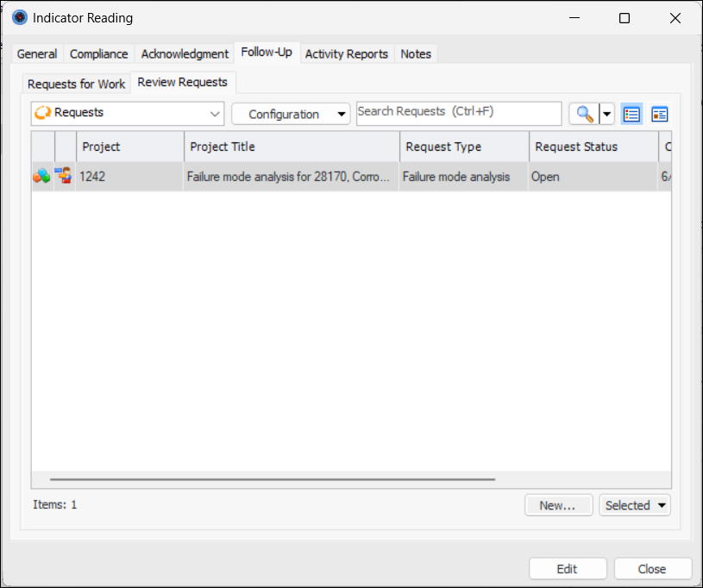Select project number 1242 cell
The width and height of the screenshot is (703, 588).
click(x=129, y=177)
